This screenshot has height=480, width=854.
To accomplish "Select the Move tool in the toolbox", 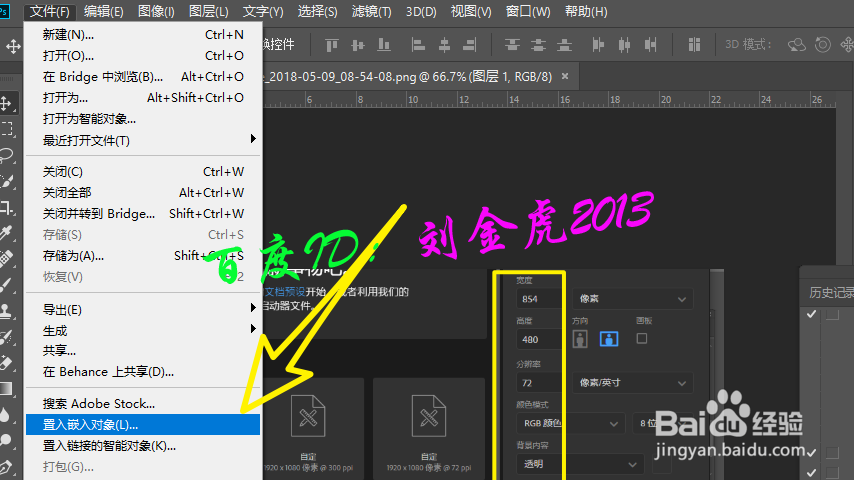I will point(7,103).
